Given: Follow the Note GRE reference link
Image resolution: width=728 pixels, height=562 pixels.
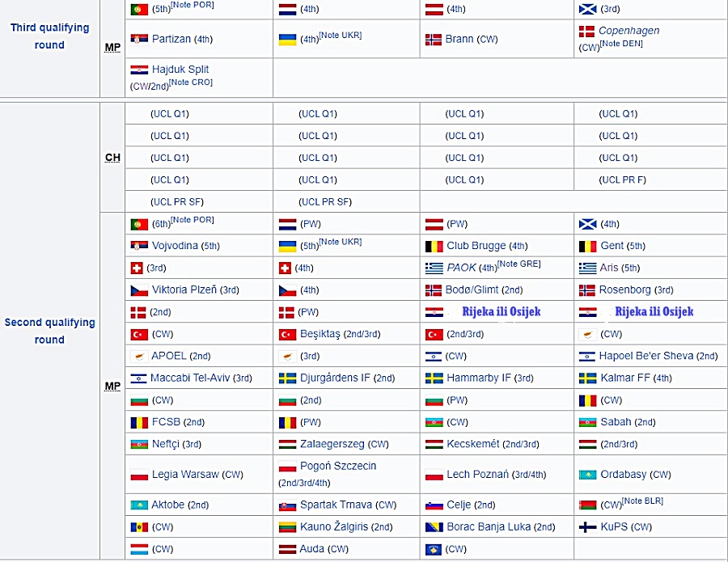Looking at the screenshot, I should click(x=519, y=264).
